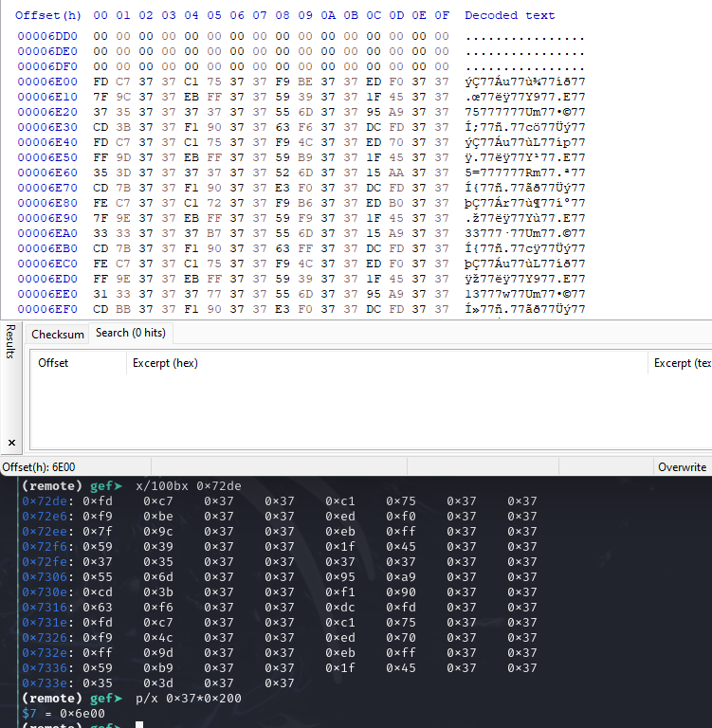Click the Decoded text column header

(x=509, y=15)
